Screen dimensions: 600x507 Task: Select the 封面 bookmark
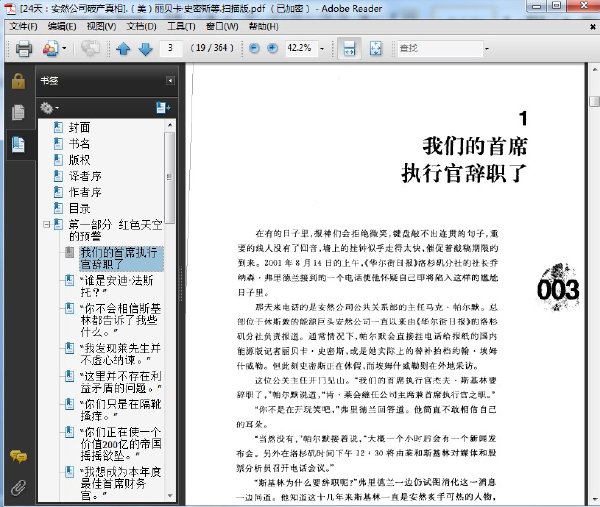tap(79, 127)
